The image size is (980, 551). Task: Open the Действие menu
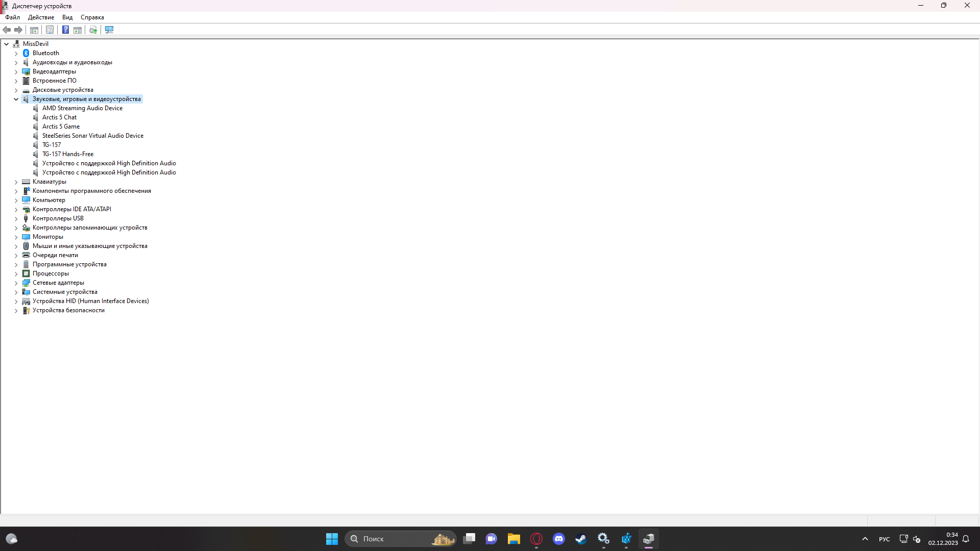(41, 17)
